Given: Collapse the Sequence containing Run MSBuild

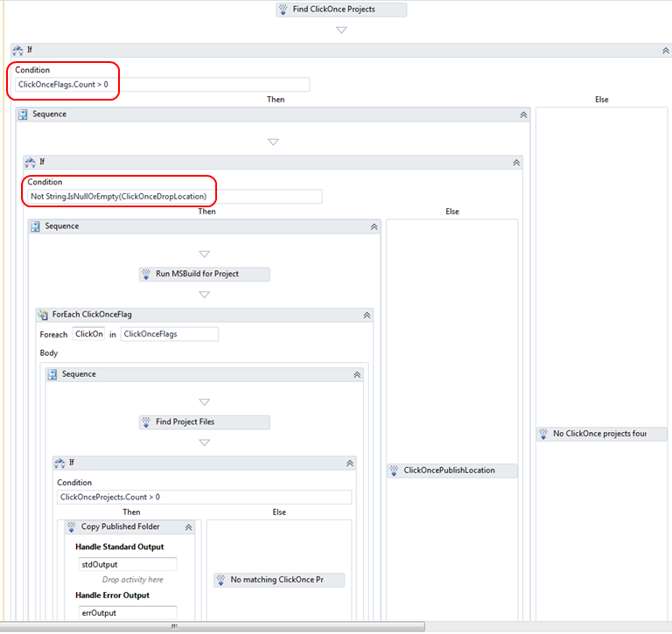Looking at the screenshot, I should pos(374,226).
